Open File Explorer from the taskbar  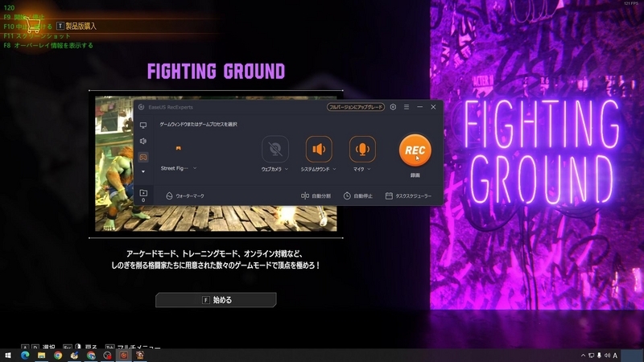42,356
